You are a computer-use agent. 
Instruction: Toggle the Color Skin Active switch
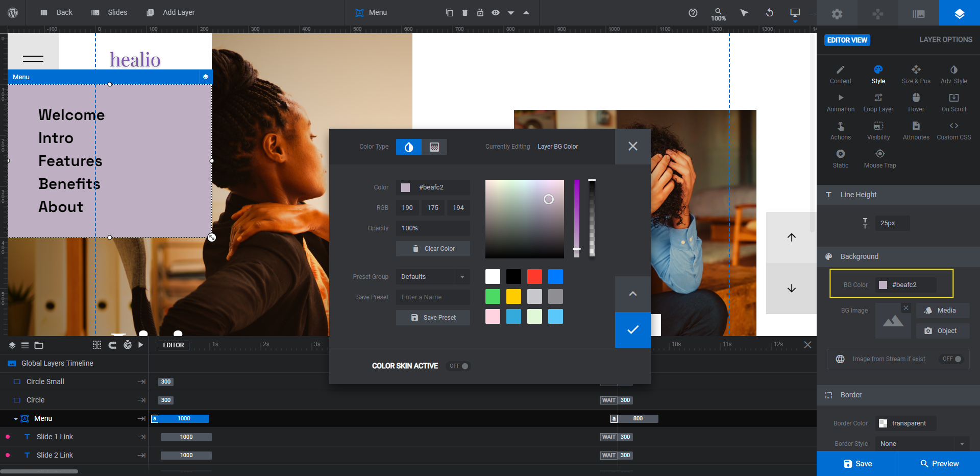pyautogui.click(x=458, y=366)
